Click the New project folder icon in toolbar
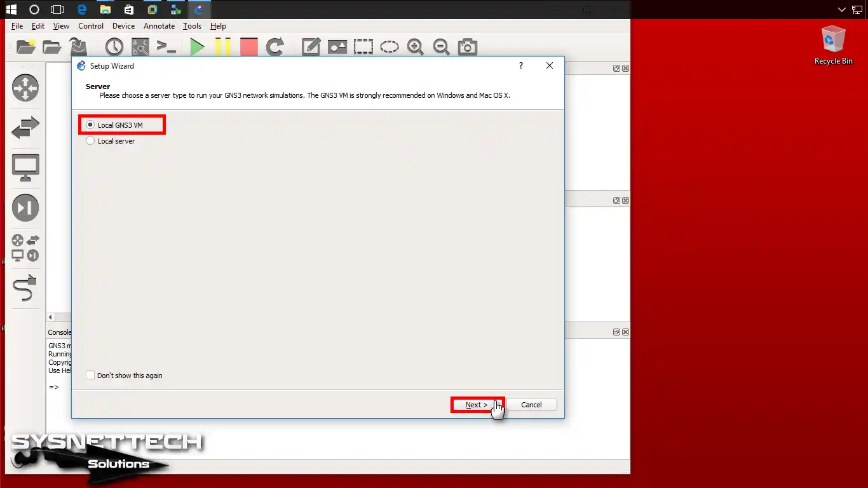Viewport: 868px width, 488px height. pos(26,47)
